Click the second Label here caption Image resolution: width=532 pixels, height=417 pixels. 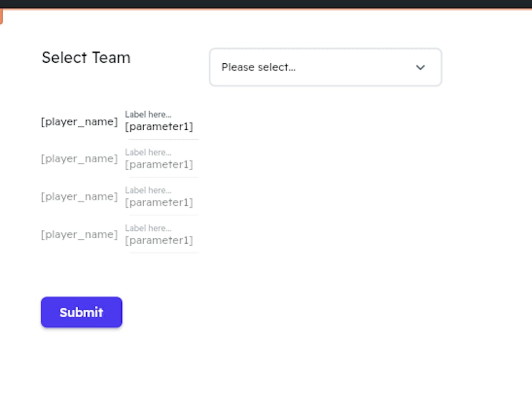click(x=147, y=152)
